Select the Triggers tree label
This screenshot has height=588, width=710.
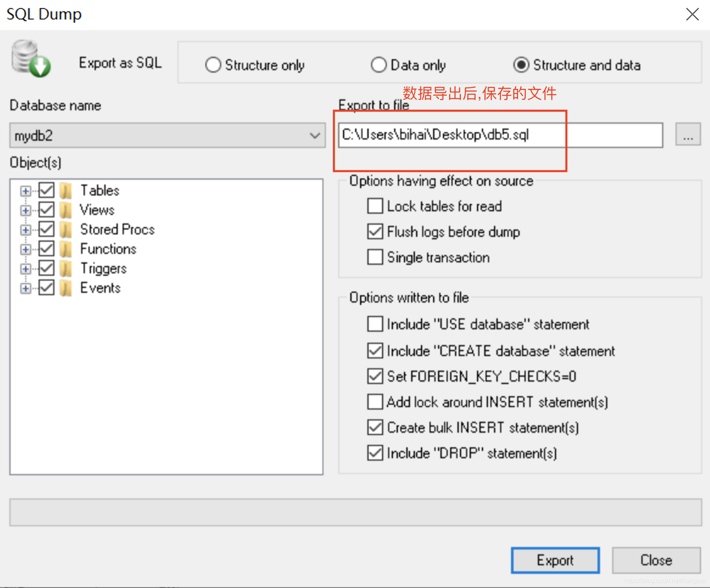pyautogui.click(x=104, y=268)
